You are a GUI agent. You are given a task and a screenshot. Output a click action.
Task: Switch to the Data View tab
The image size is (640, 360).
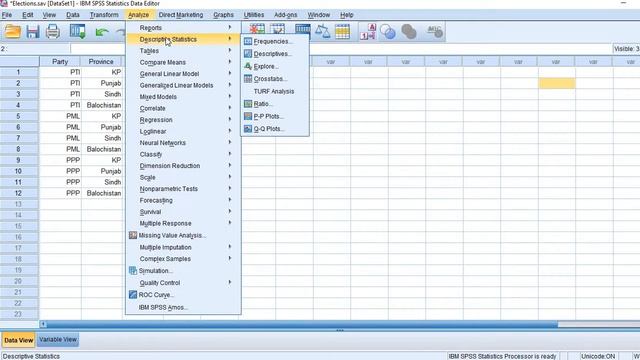click(18, 340)
